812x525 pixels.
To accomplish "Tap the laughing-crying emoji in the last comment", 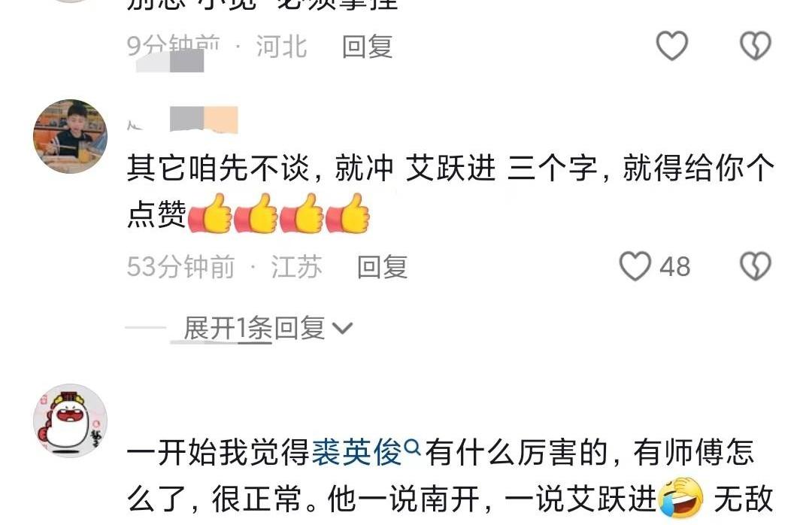I will (x=681, y=497).
